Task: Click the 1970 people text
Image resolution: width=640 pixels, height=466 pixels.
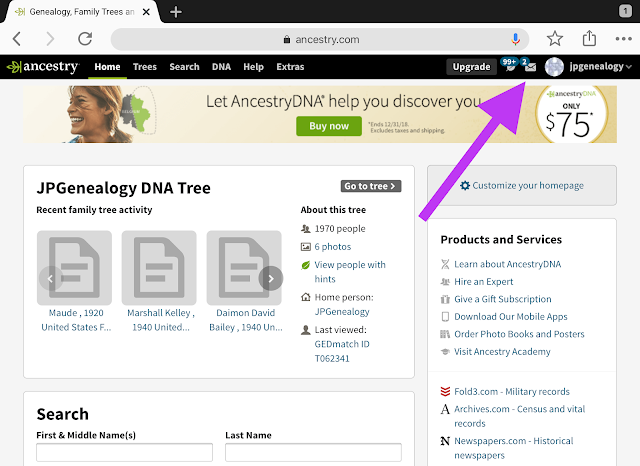Action: [340, 229]
